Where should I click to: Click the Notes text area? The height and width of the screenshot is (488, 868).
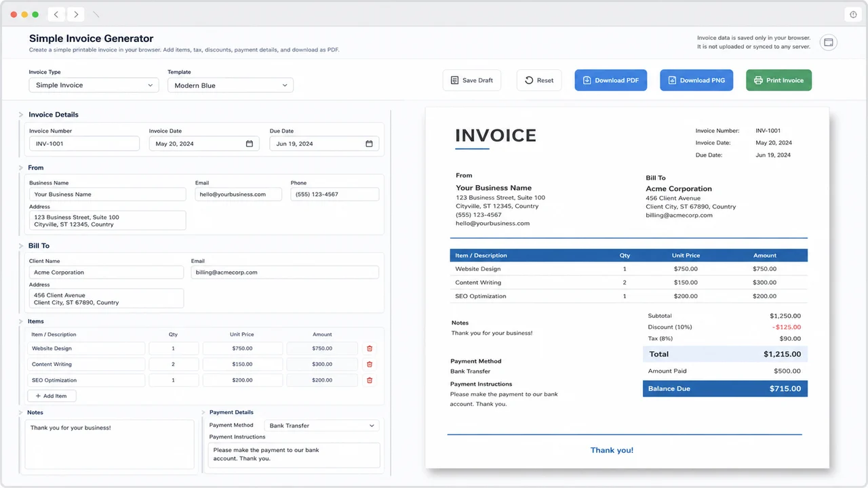(109, 445)
